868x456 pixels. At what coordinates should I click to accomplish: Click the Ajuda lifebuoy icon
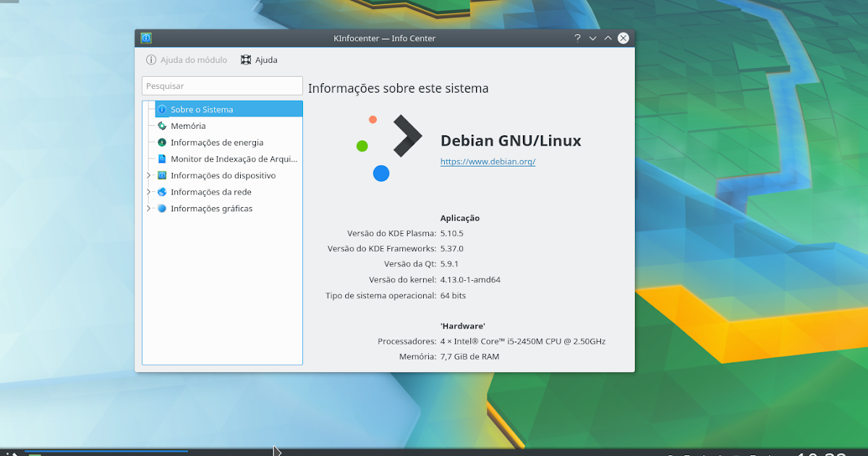point(246,60)
